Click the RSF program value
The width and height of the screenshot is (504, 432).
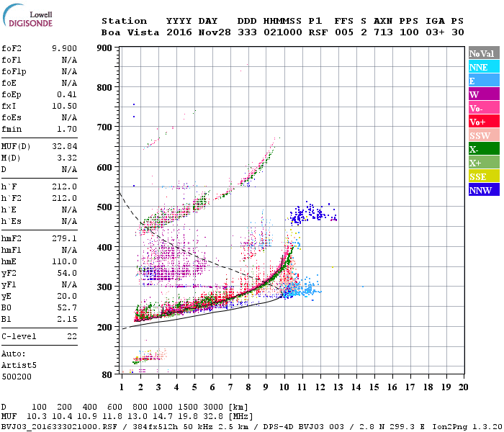[x=318, y=32]
